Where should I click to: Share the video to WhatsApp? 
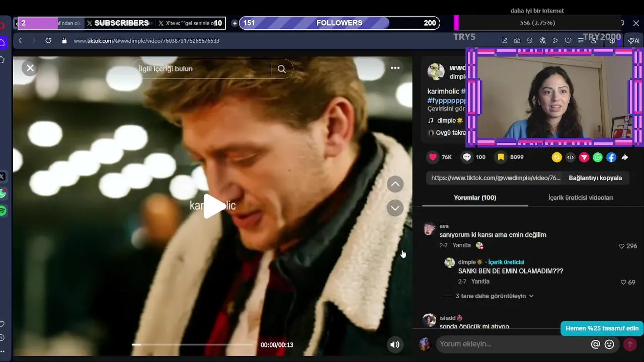coord(597,157)
